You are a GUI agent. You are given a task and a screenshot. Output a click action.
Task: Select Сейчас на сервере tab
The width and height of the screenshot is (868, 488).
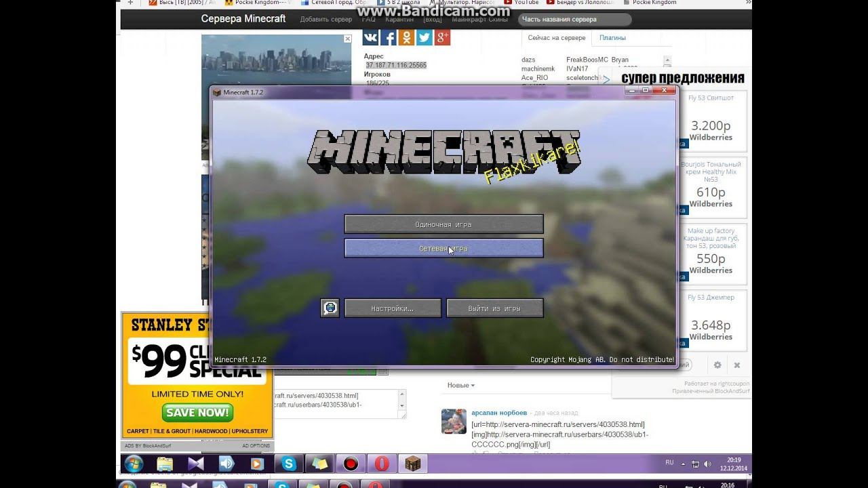(556, 38)
